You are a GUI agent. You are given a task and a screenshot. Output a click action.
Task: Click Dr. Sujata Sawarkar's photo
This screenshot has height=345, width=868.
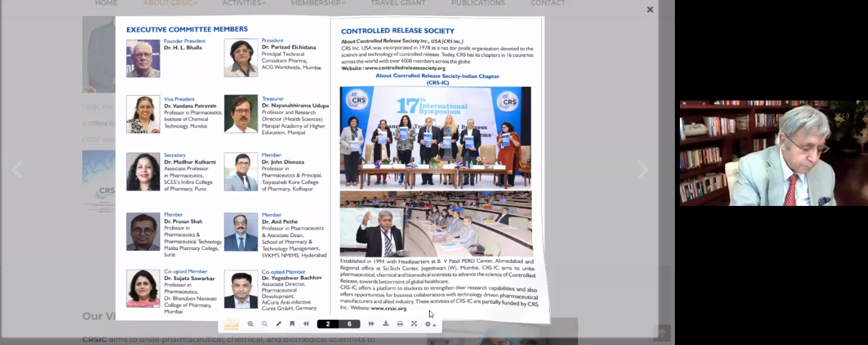pos(143,289)
